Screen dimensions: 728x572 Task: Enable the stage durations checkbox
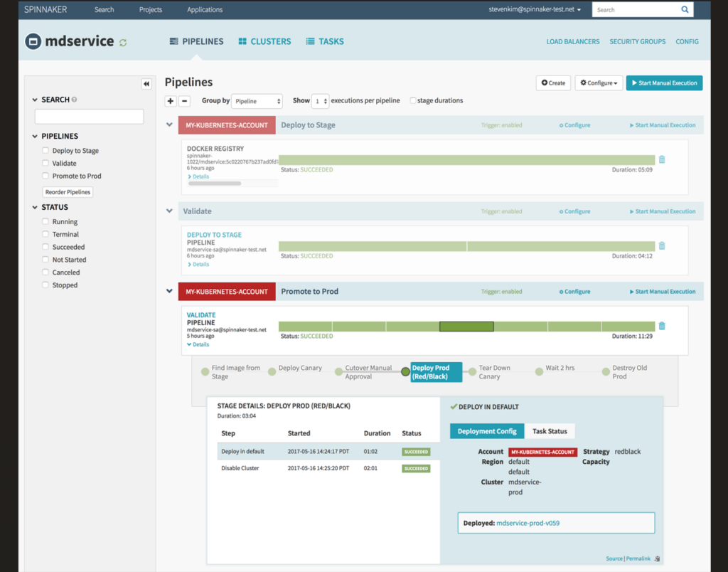(x=413, y=100)
